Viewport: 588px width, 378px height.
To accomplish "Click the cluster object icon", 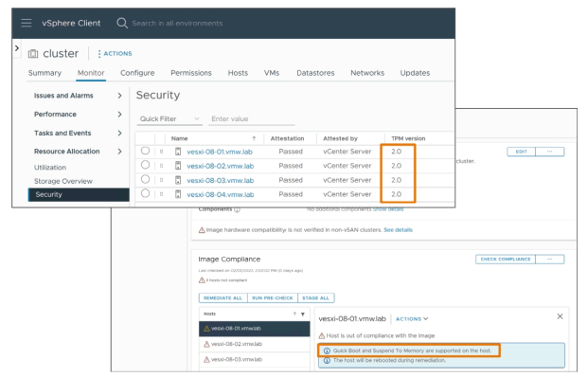I will (33, 54).
